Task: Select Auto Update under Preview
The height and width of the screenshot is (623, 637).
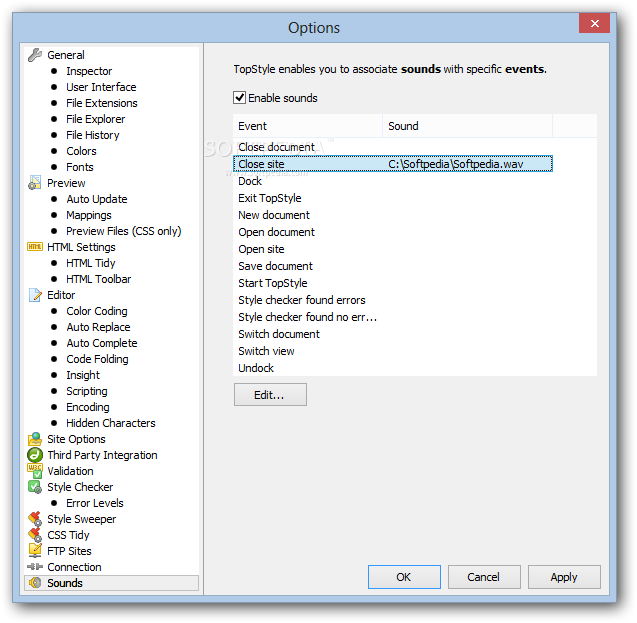Action: pos(97,199)
